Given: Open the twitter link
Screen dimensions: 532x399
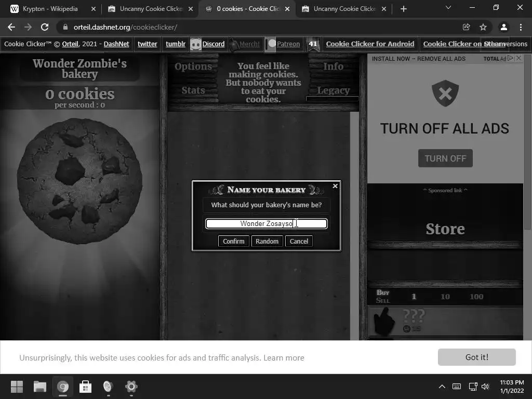Looking at the screenshot, I should click(x=147, y=44).
